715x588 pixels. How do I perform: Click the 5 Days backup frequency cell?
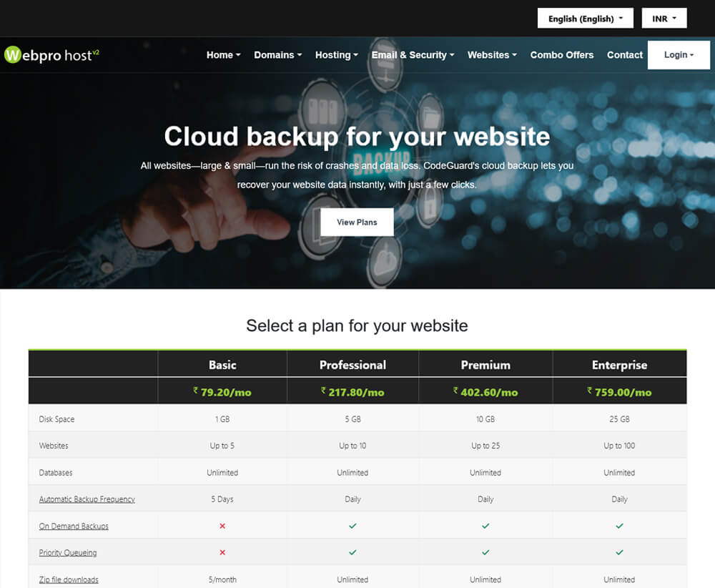222,499
